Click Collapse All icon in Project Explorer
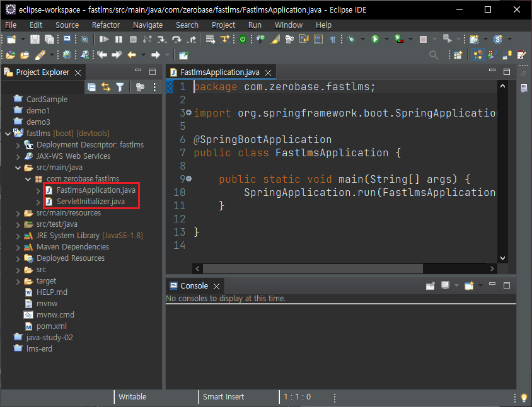Viewport: 532px width, 407px height. [91, 87]
